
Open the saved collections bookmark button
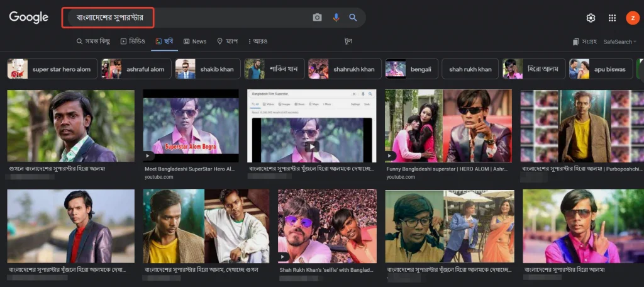click(x=584, y=42)
